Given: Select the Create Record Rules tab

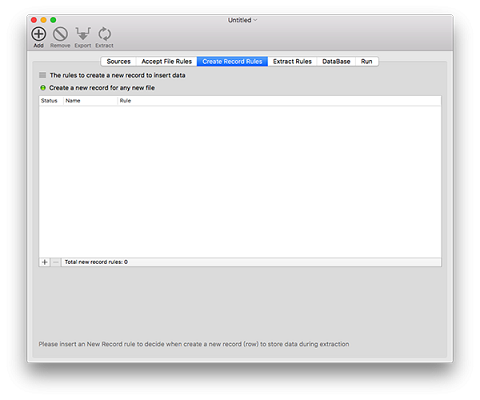Looking at the screenshot, I should pyautogui.click(x=232, y=62).
